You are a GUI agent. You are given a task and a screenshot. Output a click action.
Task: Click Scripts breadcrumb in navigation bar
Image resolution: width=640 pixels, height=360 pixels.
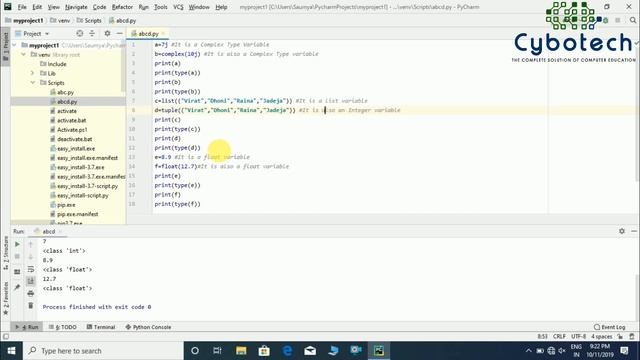click(x=89, y=20)
